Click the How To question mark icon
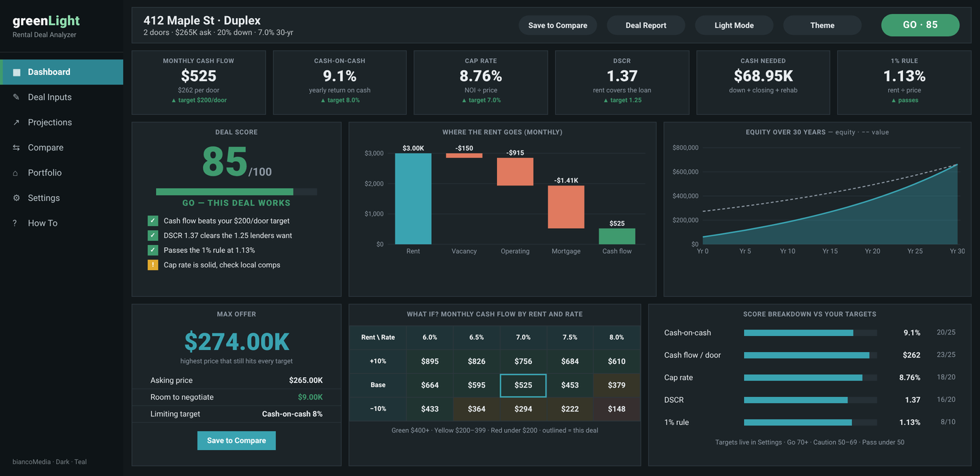Image resolution: width=980 pixels, height=476 pixels. point(15,223)
